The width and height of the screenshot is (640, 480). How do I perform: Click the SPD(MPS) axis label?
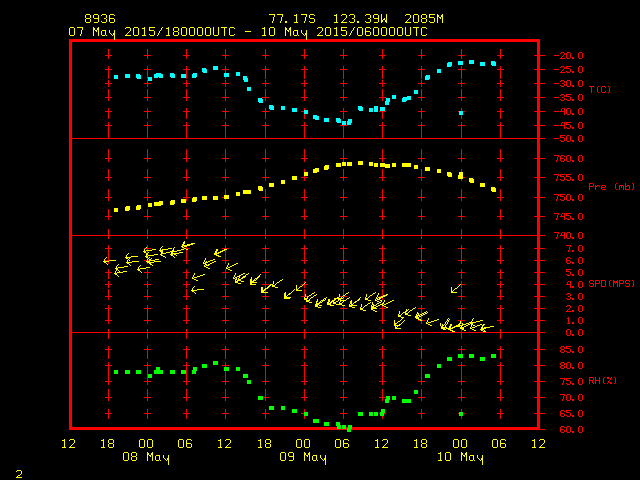tap(611, 284)
